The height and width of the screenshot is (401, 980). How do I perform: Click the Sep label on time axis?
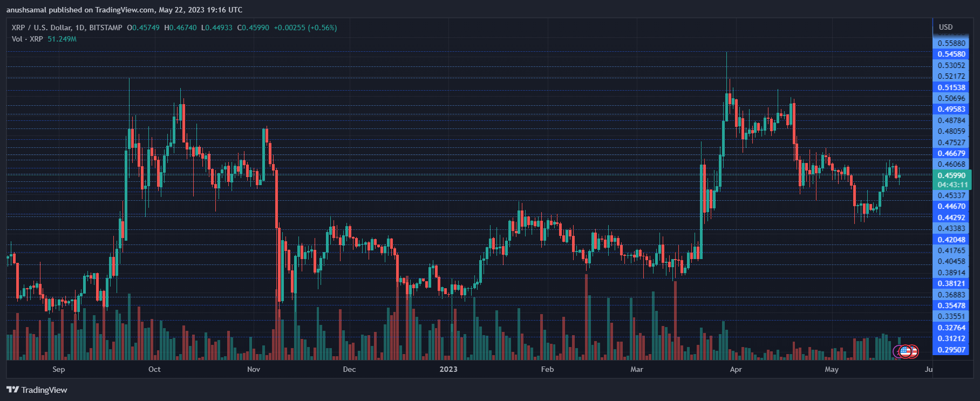tap(58, 369)
